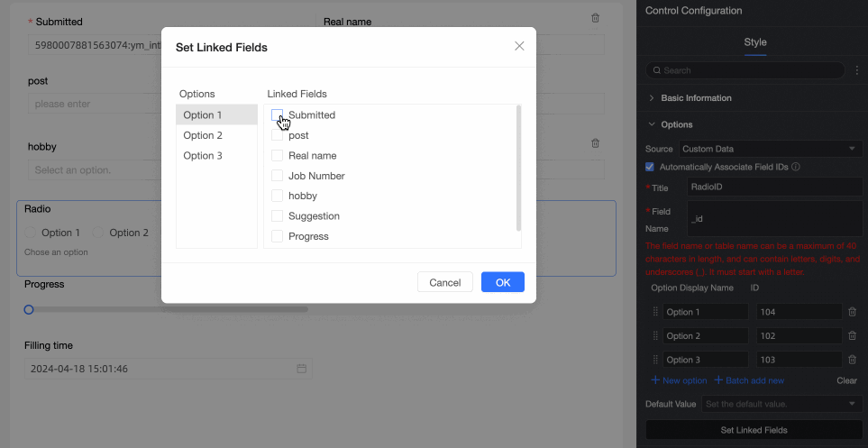This screenshot has height=448, width=868.
Task: Check the Submitted linked field
Action: pos(278,115)
